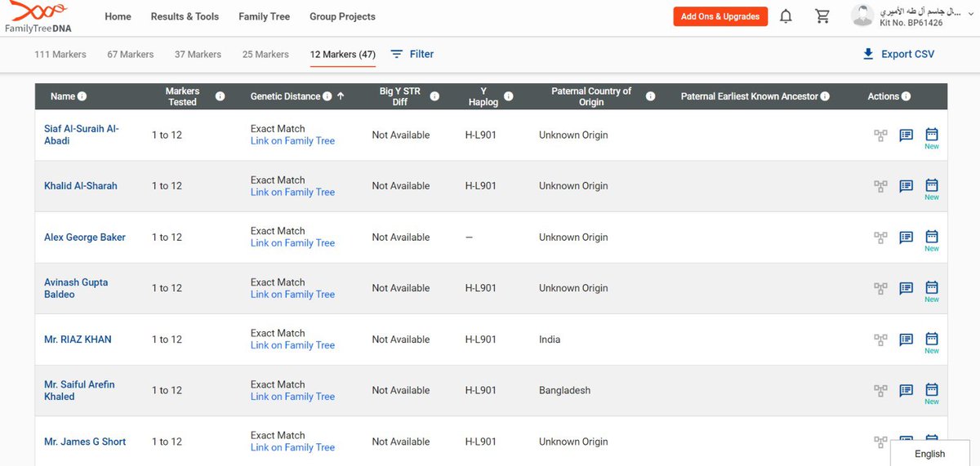Open notes icon for Mr. RIAZ KHAN

click(906, 340)
